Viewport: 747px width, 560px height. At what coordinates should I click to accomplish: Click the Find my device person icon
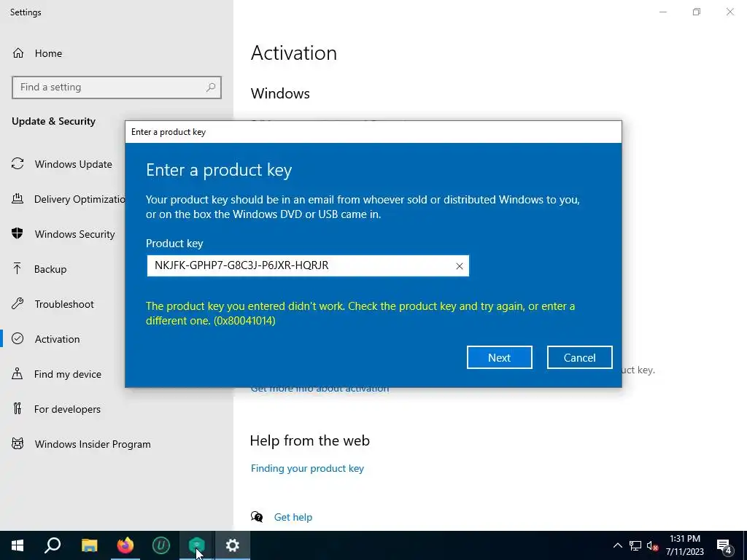point(18,373)
